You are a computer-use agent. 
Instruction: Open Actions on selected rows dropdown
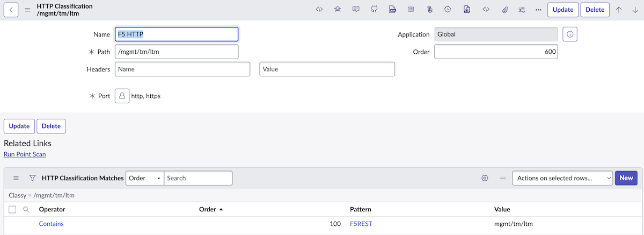pyautogui.click(x=562, y=178)
